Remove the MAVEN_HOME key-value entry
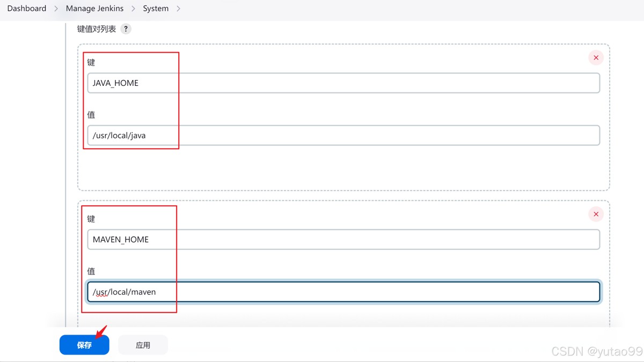The width and height of the screenshot is (644, 362). click(x=596, y=214)
